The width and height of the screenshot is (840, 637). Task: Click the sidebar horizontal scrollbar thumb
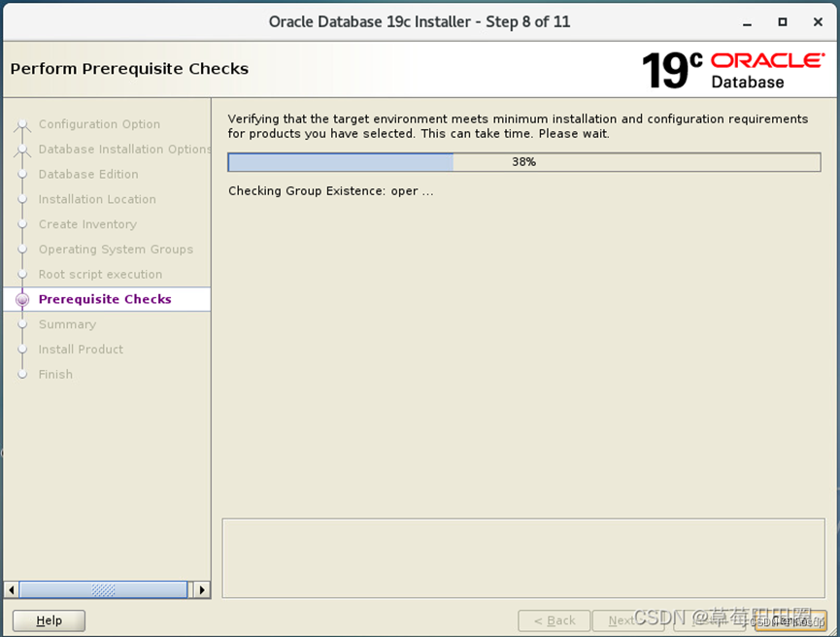coord(103,589)
